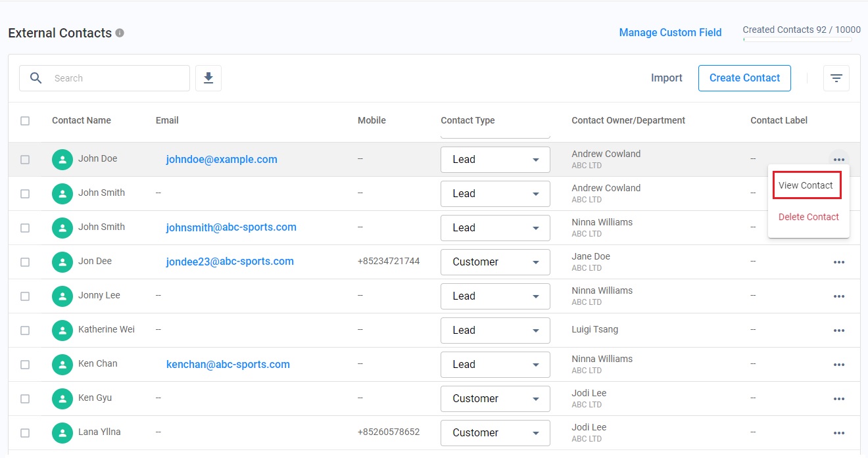
Task: Click the Created Contacts progress bar
Action: point(797,39)
